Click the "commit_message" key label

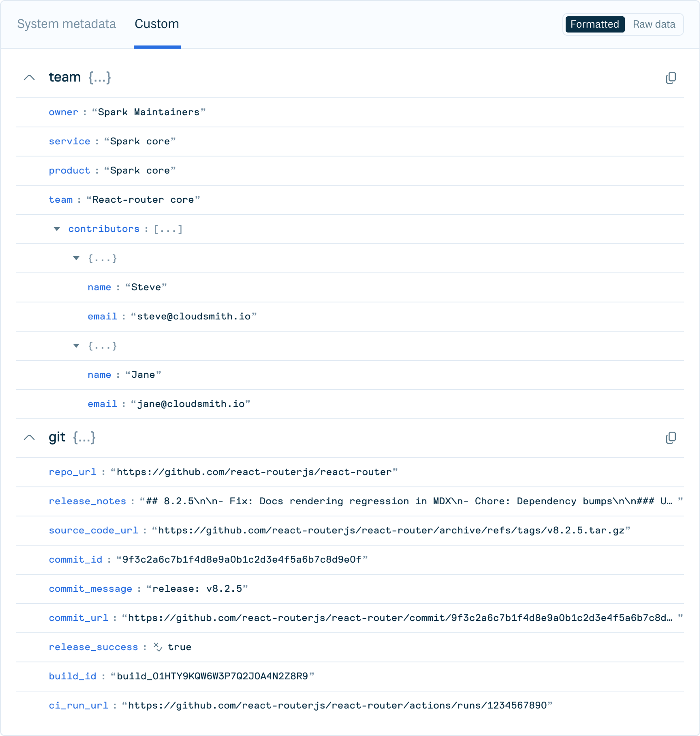tap(90, 589)
